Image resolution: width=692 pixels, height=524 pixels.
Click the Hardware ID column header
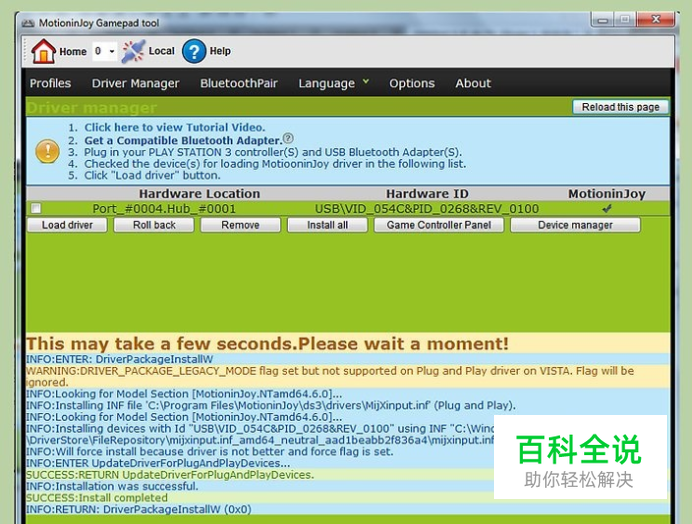[427, 193]
